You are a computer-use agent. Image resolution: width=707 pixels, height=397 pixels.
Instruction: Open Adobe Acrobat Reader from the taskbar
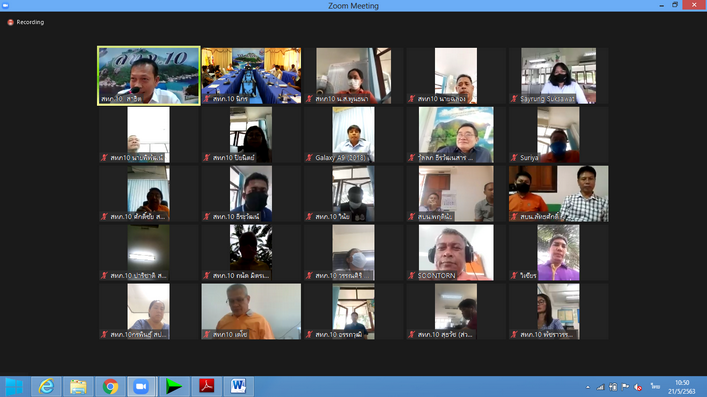pyautogui.click(x=206, y=387)
